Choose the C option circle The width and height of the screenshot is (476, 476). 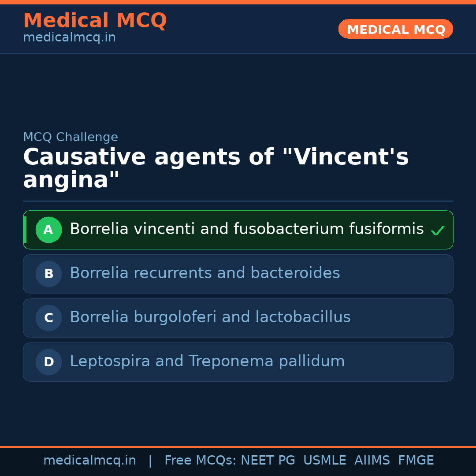click(48, 318)
